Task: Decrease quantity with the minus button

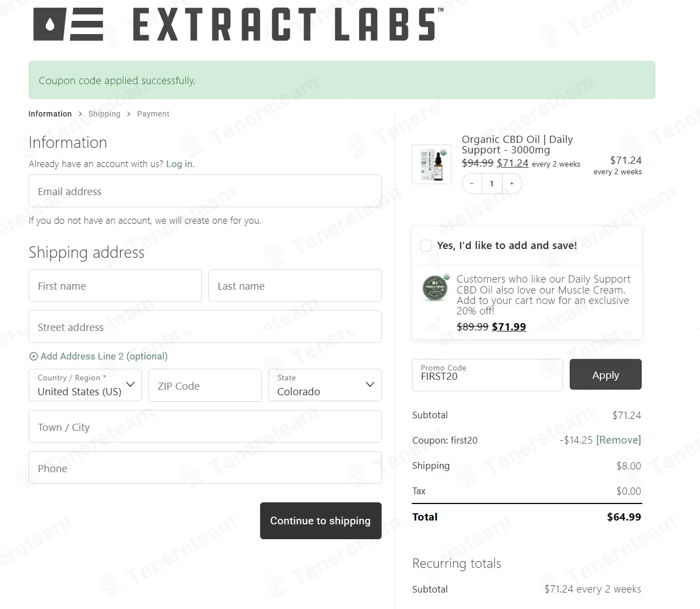Action: (x=472, y=184)
